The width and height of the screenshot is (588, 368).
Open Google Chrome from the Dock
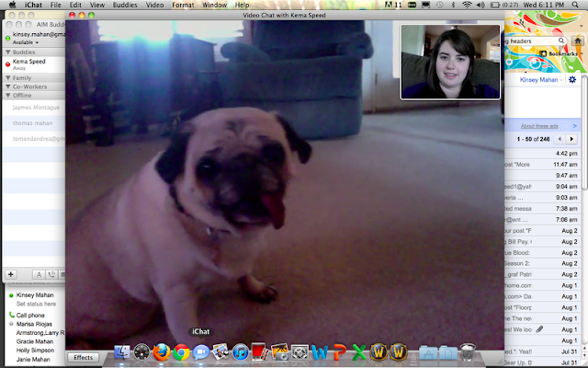pos(181,352)
